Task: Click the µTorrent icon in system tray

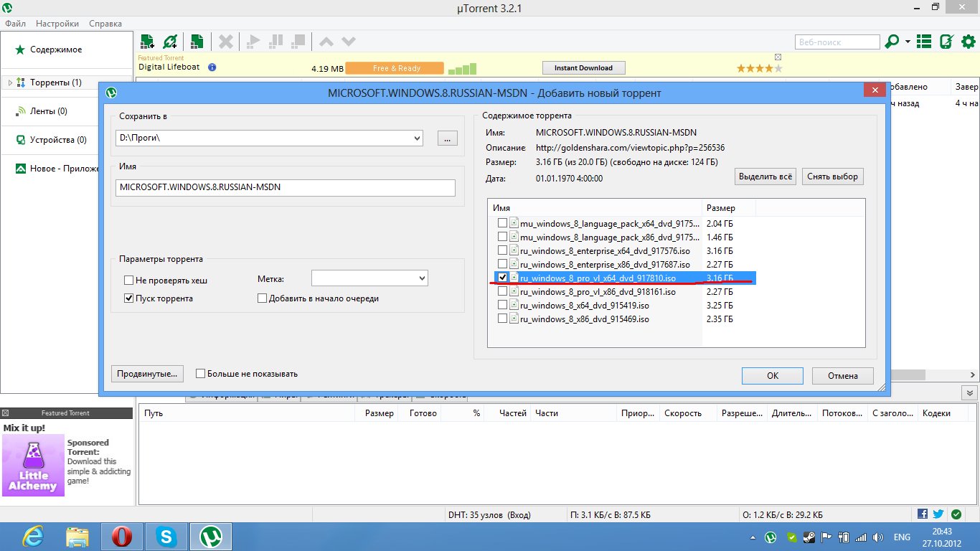Action: [771, 537]
